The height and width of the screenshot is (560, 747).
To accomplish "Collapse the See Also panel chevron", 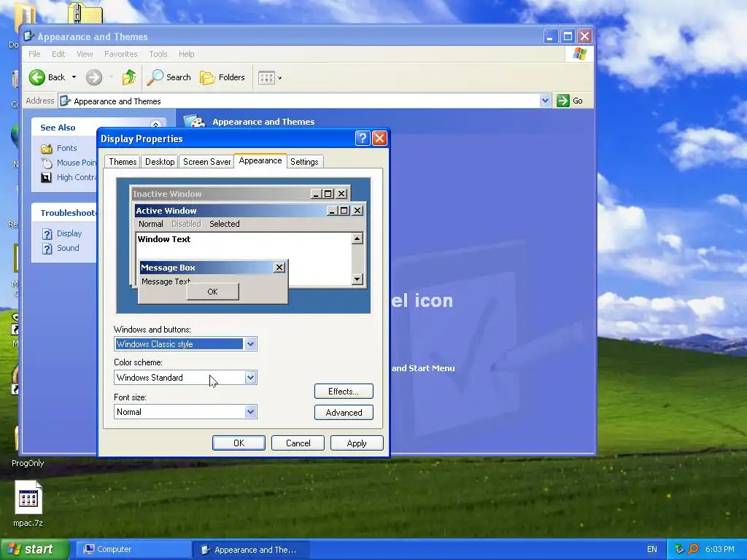I will pyautogui.click(x=156, y=124).
